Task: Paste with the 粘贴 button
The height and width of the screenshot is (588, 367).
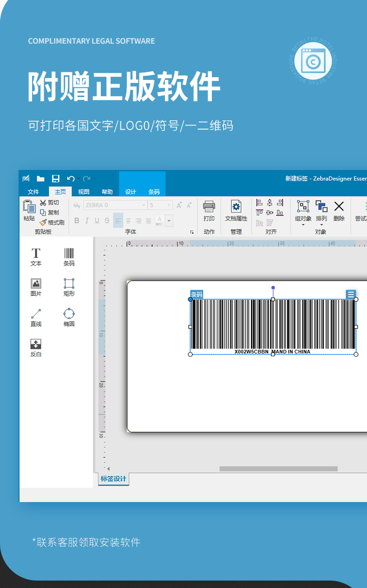Action: [x=29, y=210]
